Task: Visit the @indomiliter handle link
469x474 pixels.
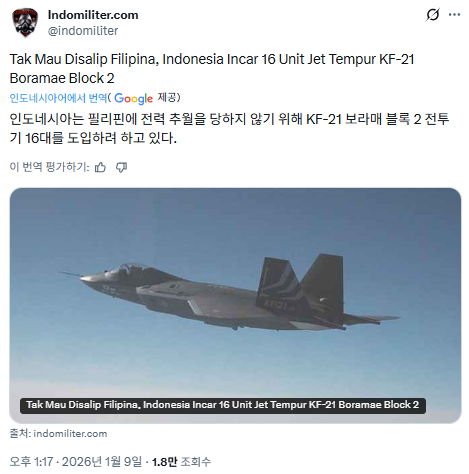Action: 83,31
